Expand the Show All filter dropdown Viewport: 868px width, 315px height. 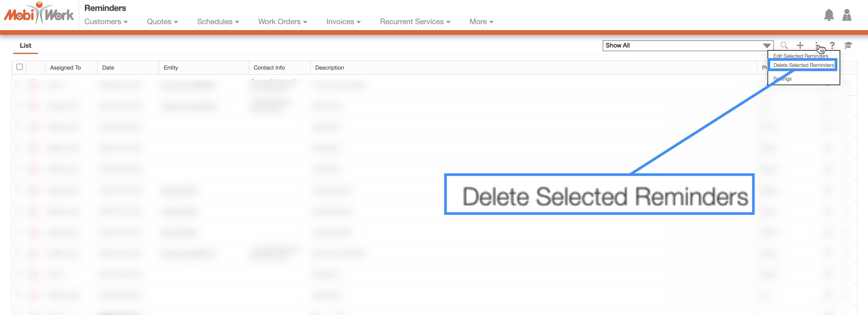687,45
